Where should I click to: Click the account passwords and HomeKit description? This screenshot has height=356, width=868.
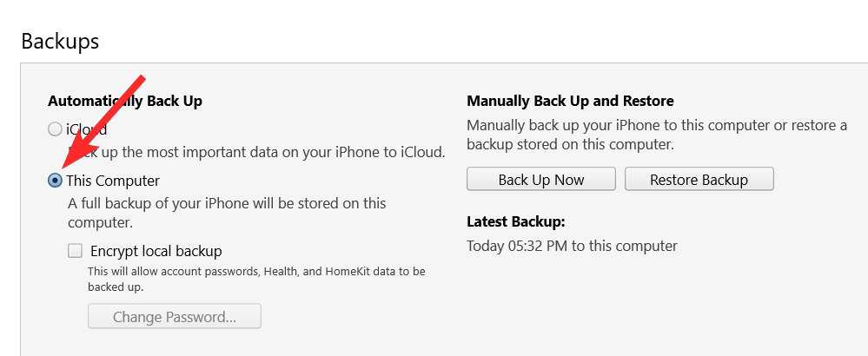(x=256, y=278)
